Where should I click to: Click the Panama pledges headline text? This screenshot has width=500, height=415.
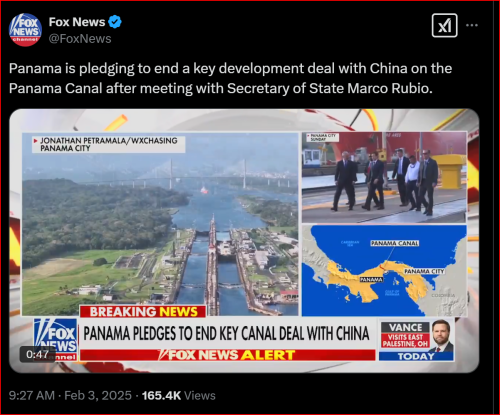226,333
